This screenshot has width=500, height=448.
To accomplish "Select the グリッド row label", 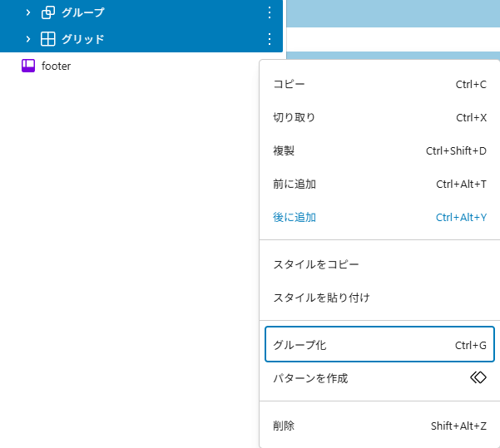I will [x=83, y=39].
